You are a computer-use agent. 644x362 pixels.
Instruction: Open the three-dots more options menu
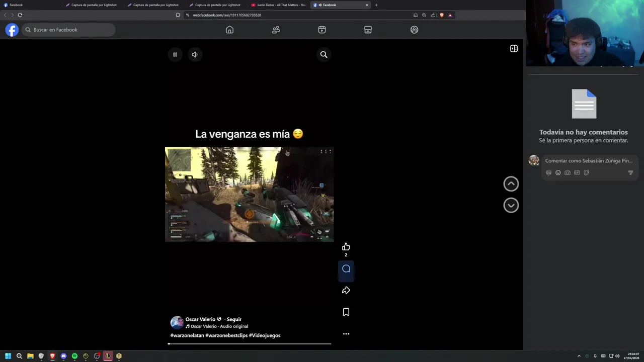coord(346,334)
